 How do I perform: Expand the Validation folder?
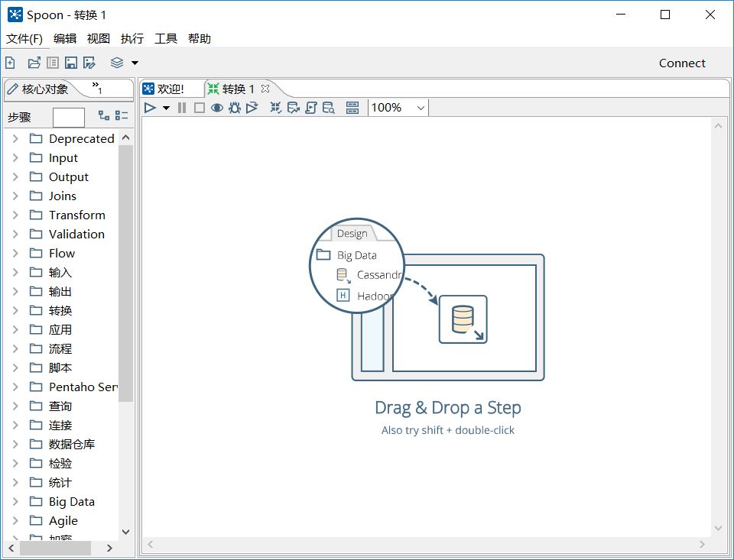15,234
